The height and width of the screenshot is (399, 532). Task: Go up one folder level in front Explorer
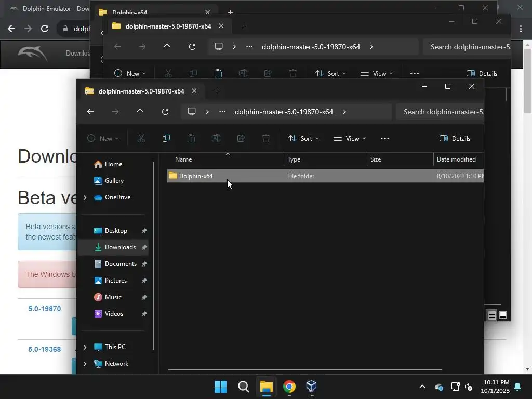(x=140, y=112)
